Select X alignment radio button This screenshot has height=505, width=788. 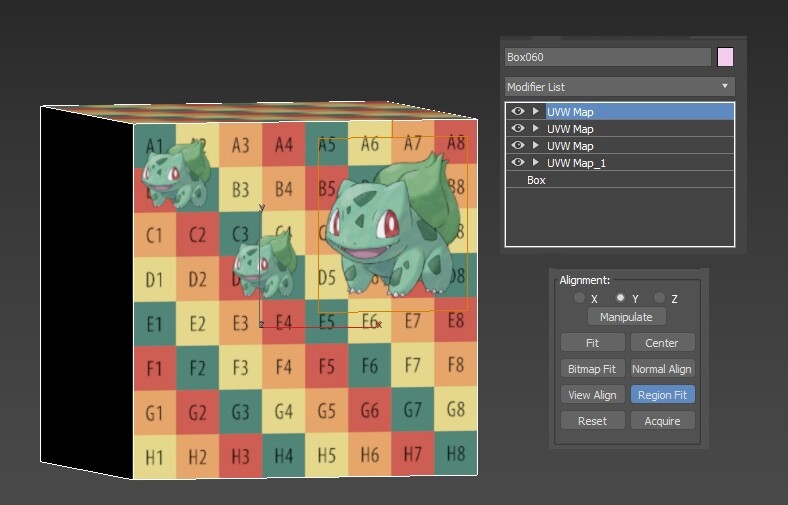click(579, 298)
